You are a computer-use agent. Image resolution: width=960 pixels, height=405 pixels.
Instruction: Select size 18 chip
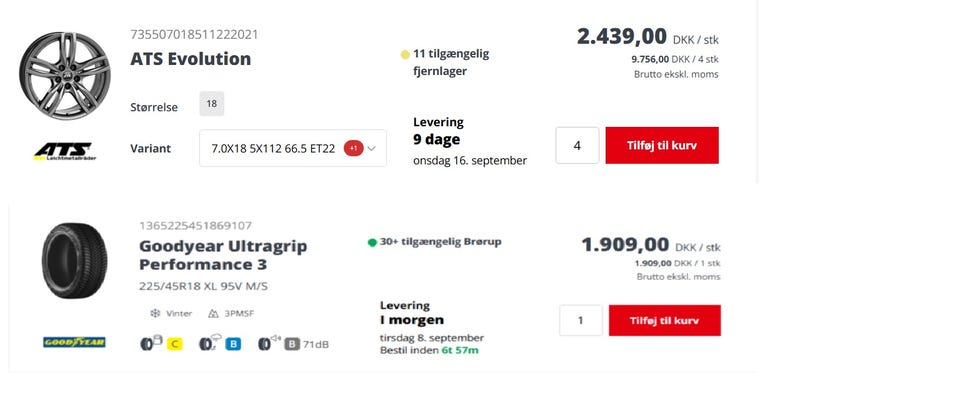212,104
